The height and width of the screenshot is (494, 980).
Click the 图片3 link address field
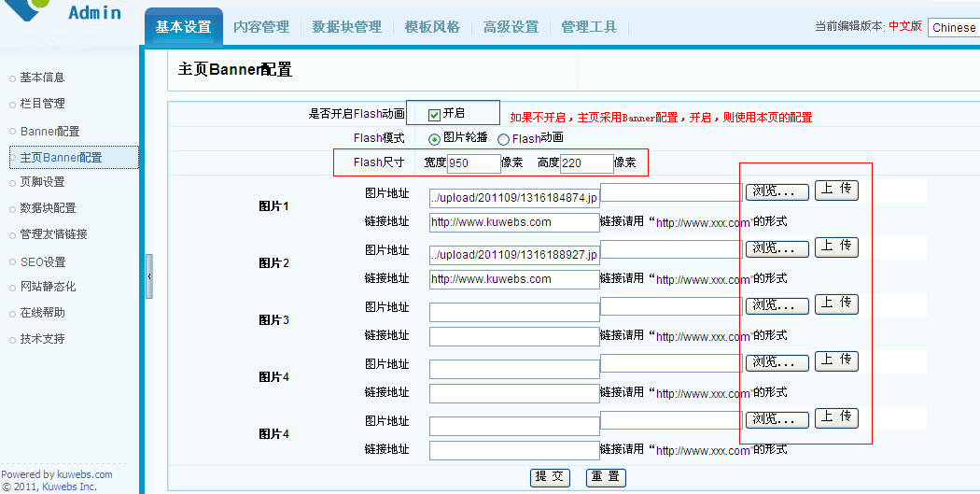pos(514,336)
